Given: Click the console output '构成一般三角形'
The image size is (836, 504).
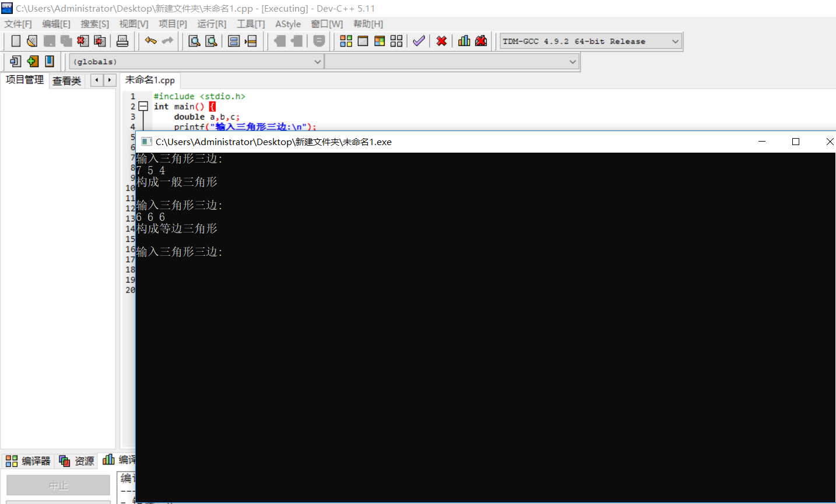Looking at the screenshot, I should (177, 182).
